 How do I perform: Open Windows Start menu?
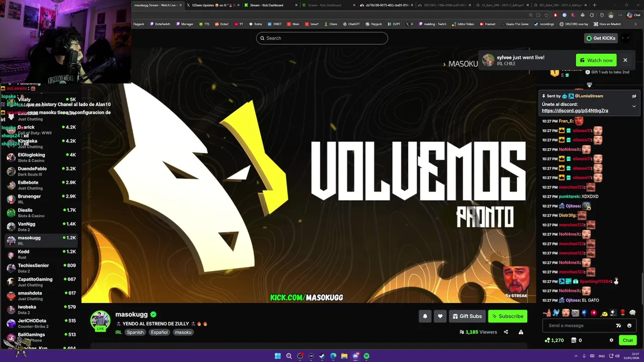[x=278, y=356]
